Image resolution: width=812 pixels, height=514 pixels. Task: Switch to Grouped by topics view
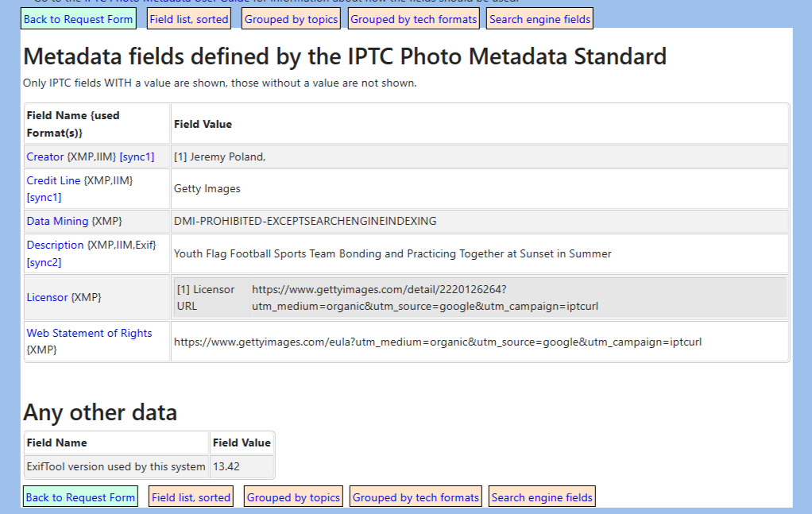291,18
